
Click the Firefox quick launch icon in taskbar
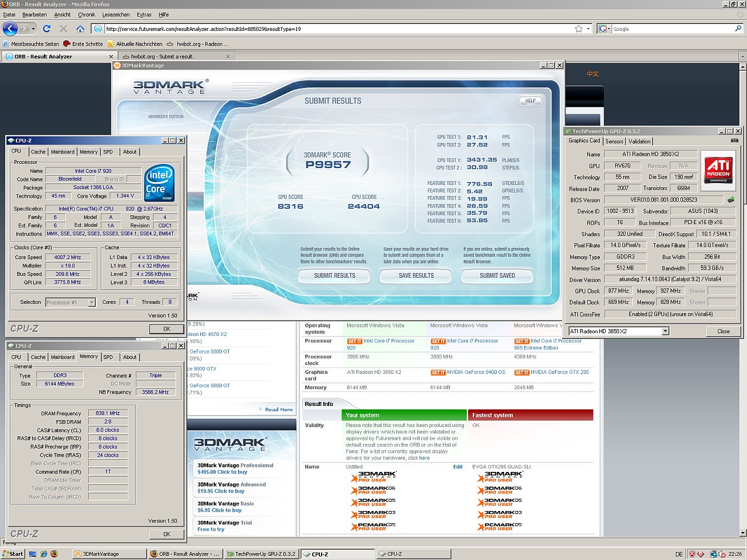[x=54, y=554]
